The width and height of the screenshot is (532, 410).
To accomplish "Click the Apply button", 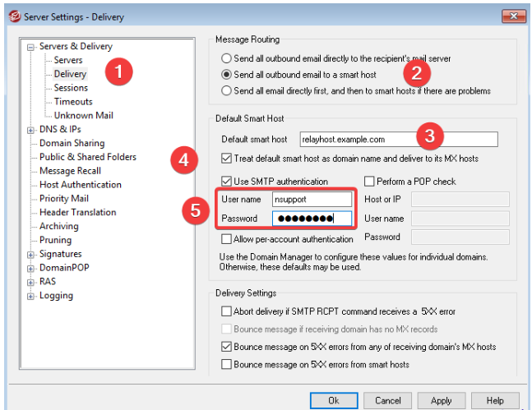I will point(441,401).
